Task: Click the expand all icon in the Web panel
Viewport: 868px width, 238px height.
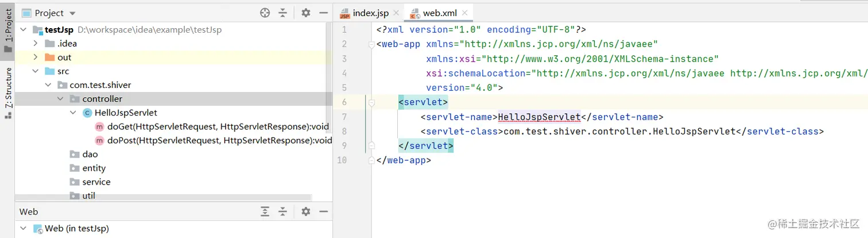Action: click(265, 212)
